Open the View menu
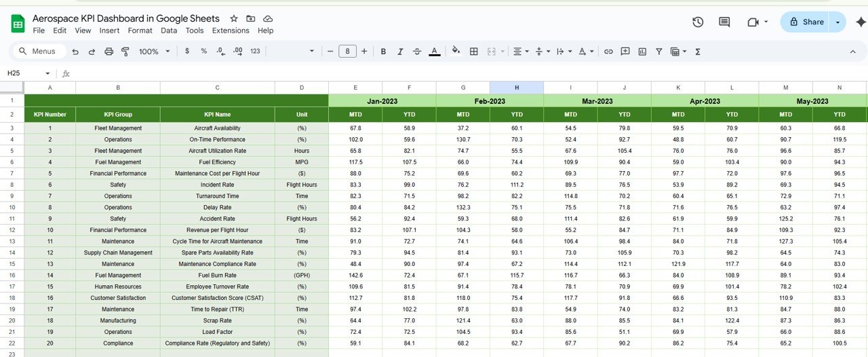Viewport: 868px width, 357px height. (83, 31)
